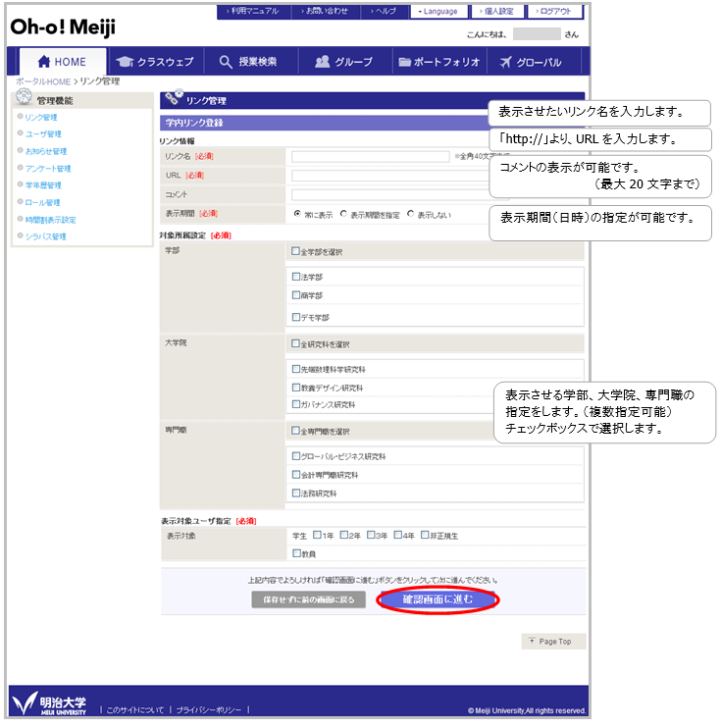Check the 3年 student checkbox
This screenshot has width=721, height=728.
[x=371, y=535]
